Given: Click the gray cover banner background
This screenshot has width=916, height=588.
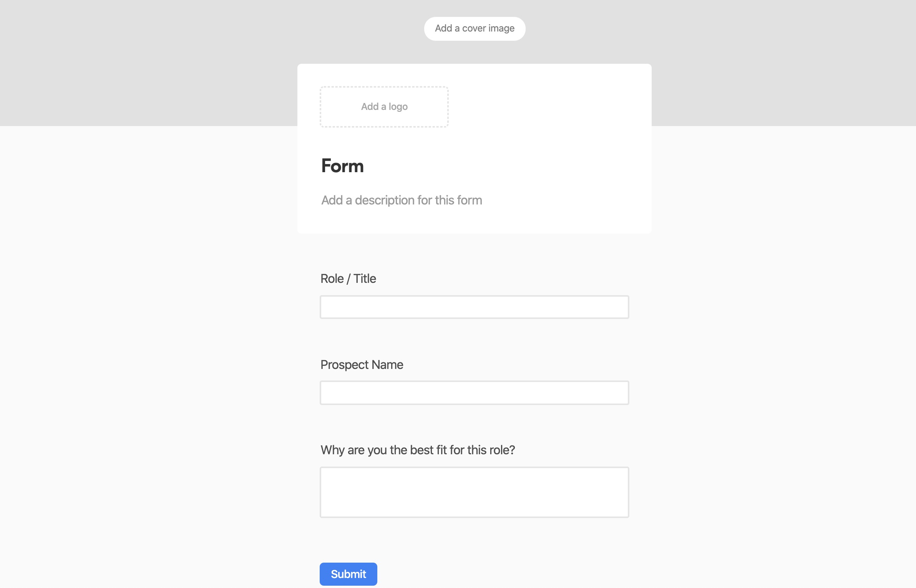Looking at the screenshot, I should tap(154, 61).
